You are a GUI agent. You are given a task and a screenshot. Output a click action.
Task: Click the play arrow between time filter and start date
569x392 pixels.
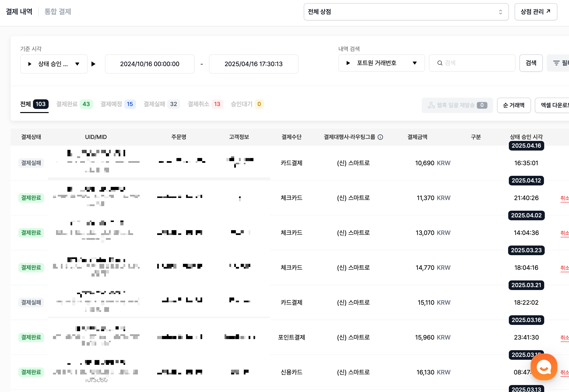93,64
